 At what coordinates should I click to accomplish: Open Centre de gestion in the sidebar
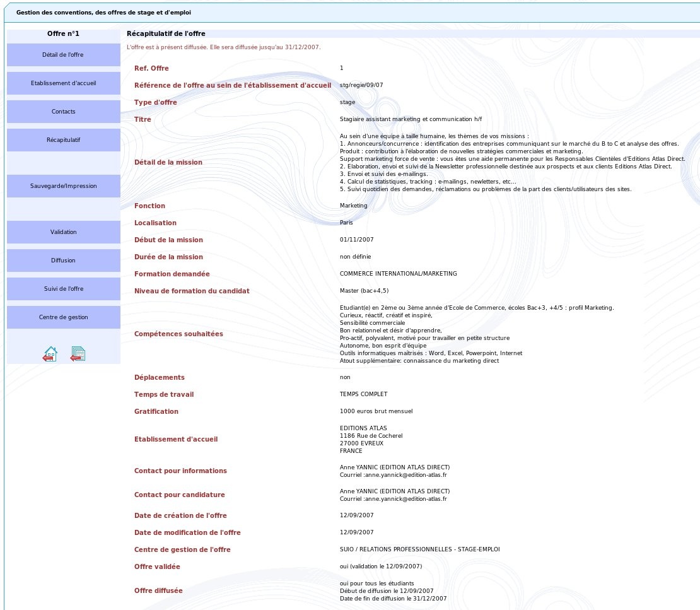click(63, 317)
